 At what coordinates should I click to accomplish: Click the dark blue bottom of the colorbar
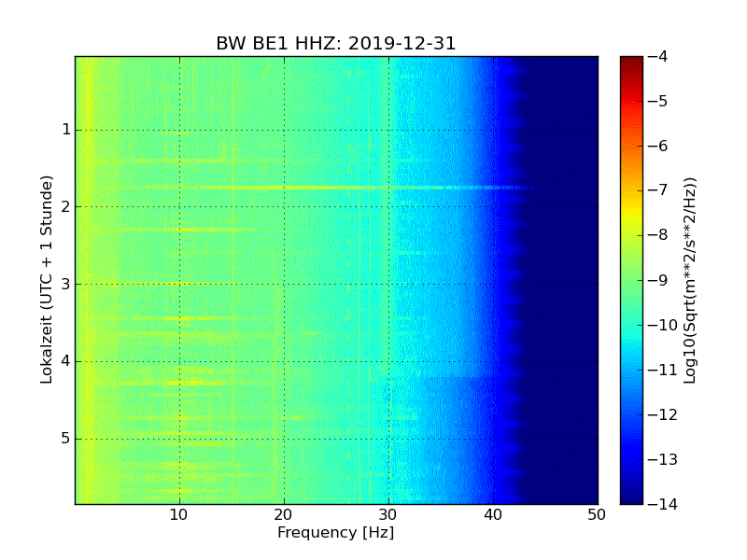[632, 496]
